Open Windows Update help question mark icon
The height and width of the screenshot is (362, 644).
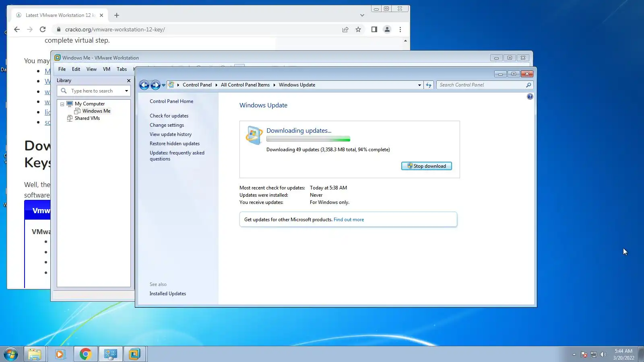tap(530, 97)
